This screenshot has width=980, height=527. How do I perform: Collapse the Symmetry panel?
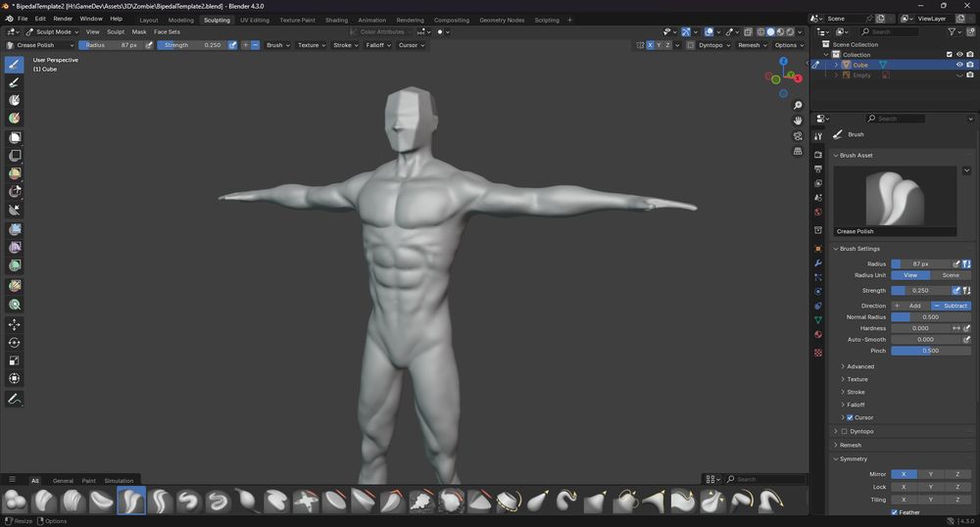point(854,459)
